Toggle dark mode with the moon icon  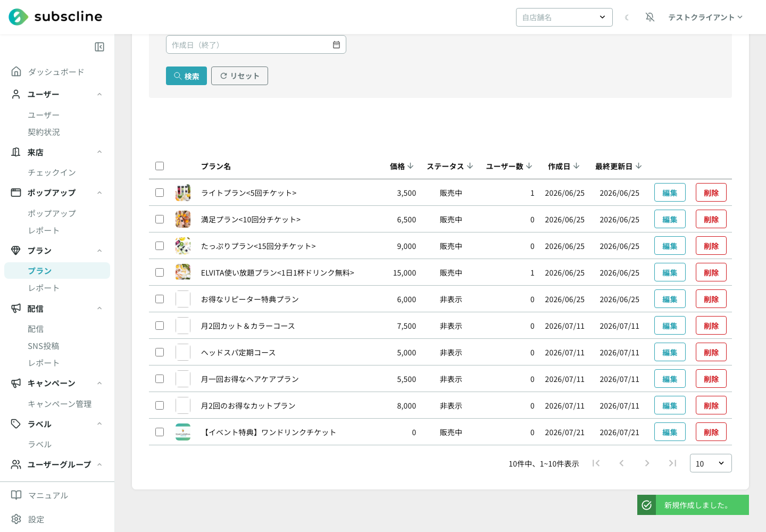tap(627, 18)
